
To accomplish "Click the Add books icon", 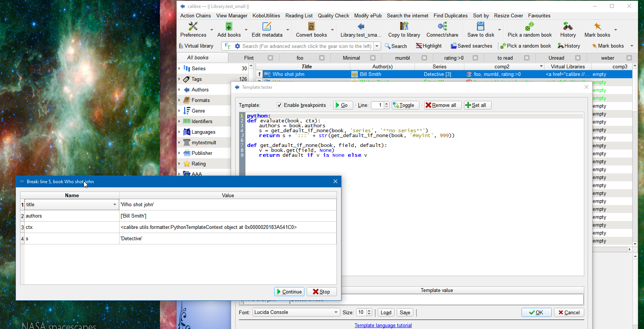I will click(229, 26).
